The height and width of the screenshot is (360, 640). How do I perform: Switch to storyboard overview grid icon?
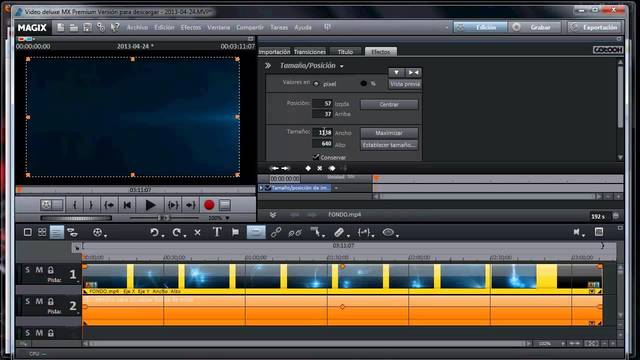tap(42, 232)
